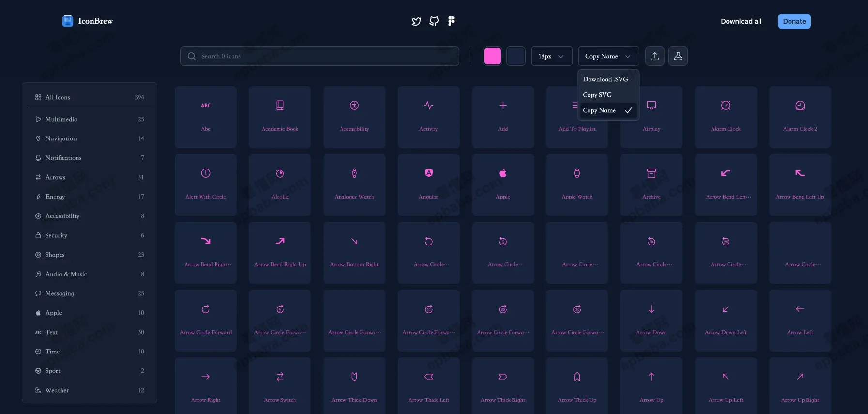Click the flask icon button
868x414 pixels.
point(678,56)
